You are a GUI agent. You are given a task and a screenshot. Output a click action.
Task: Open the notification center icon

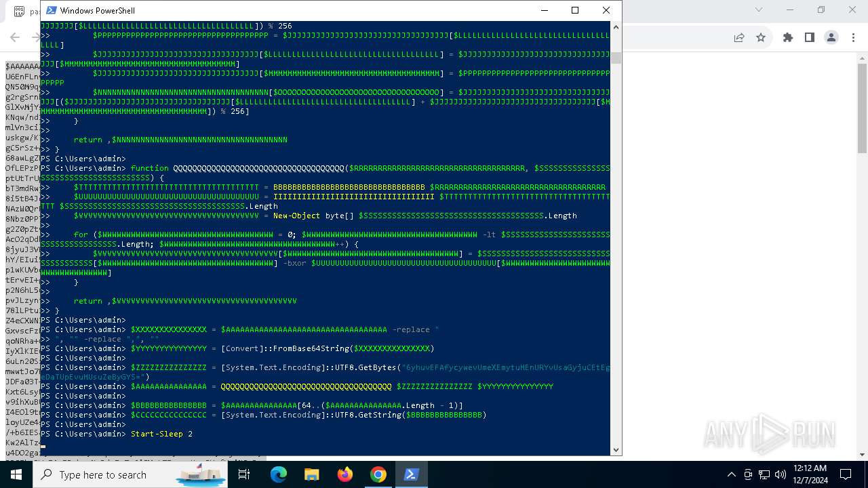[x=846, y=474]
